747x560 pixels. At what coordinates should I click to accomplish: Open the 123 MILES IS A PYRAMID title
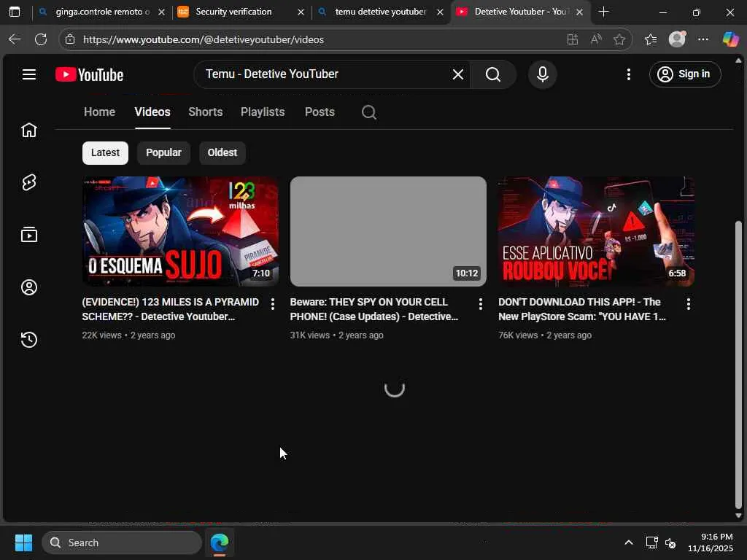tap(171, 309)
